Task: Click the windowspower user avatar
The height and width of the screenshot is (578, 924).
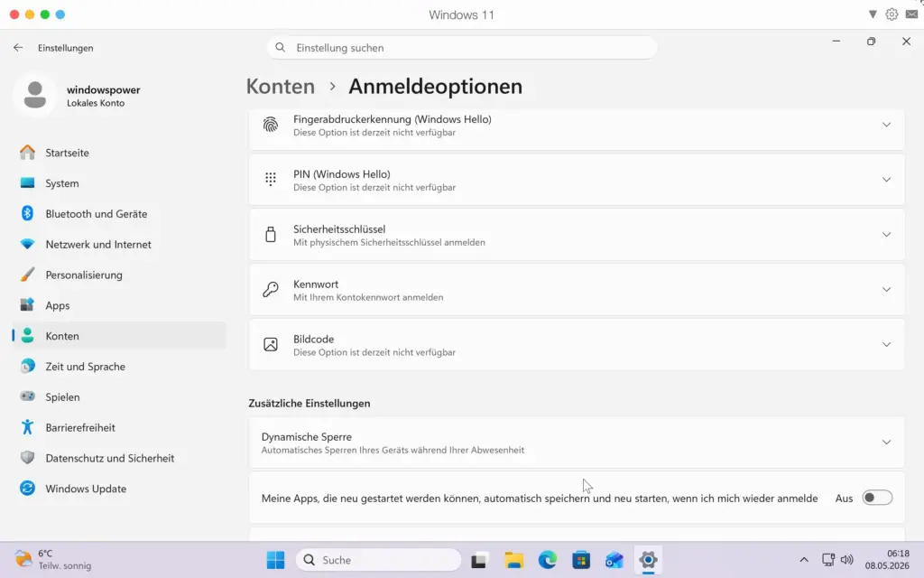Action: (x=35, y=95)
